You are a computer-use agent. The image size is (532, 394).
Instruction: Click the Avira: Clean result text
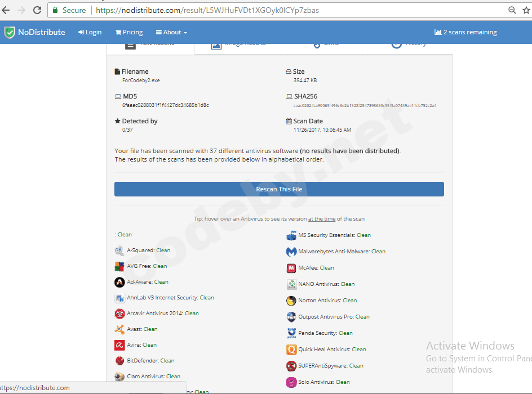(x=142, y=345)
